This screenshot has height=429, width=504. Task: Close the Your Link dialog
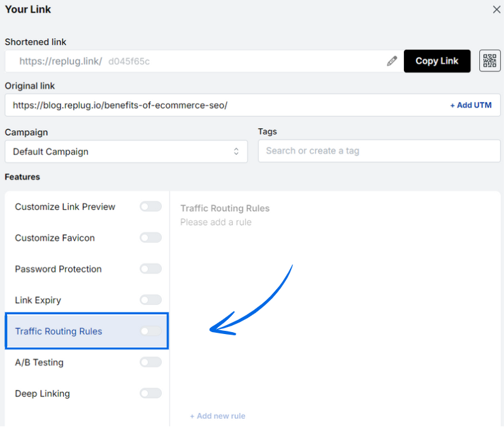point(496,10)
